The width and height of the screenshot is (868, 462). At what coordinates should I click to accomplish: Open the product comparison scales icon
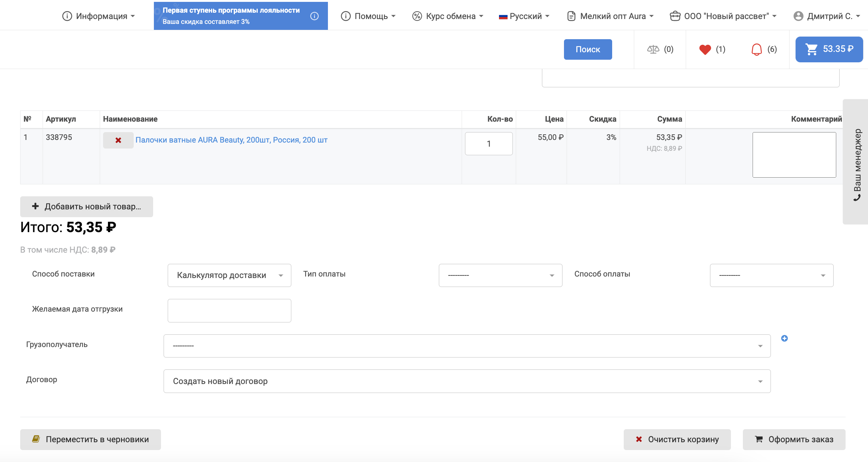point(653,49)
